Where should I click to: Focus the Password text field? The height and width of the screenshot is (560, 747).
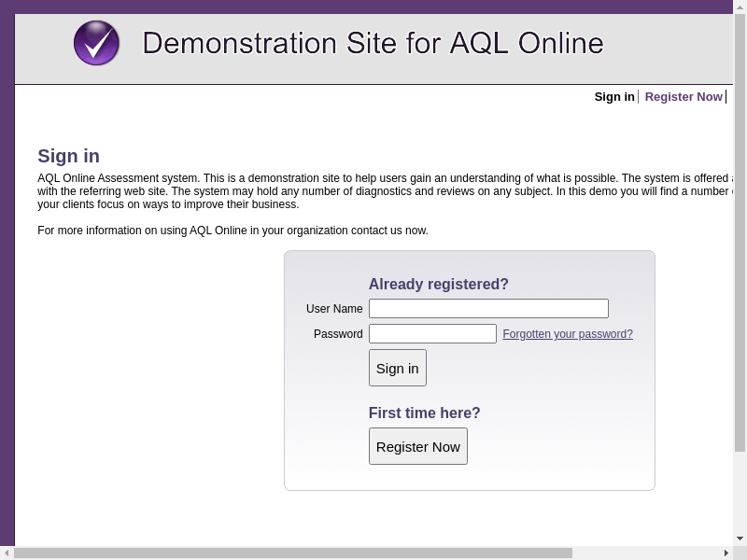[x=432, y=334]
